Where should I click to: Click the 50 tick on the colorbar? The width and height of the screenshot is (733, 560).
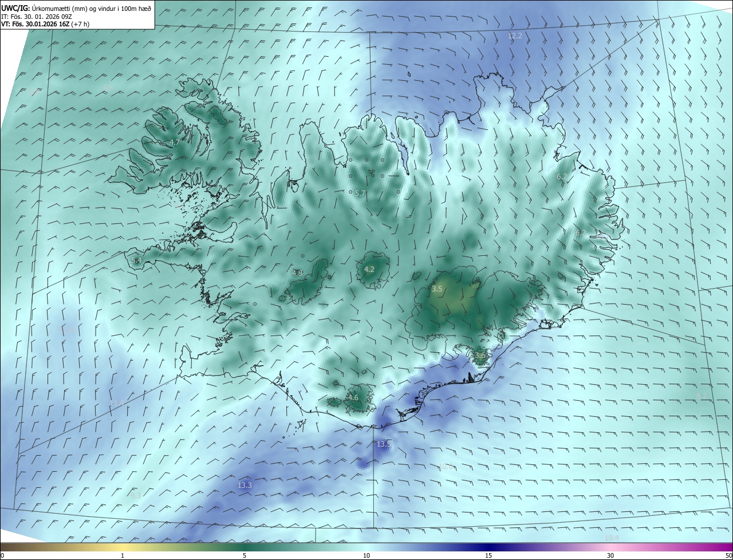coord(728,555)
